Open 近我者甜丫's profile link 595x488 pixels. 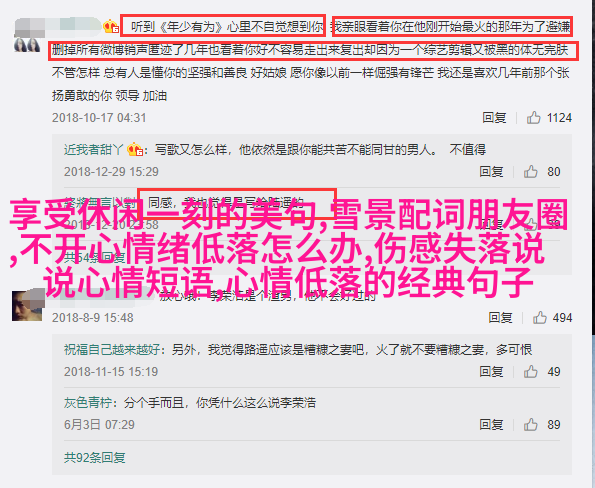[x=94, y=150]
